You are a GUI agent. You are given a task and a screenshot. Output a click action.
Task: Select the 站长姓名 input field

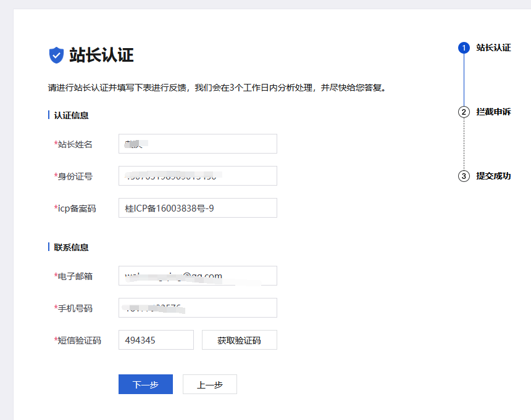pyautogui.click(x=198, y=144)
